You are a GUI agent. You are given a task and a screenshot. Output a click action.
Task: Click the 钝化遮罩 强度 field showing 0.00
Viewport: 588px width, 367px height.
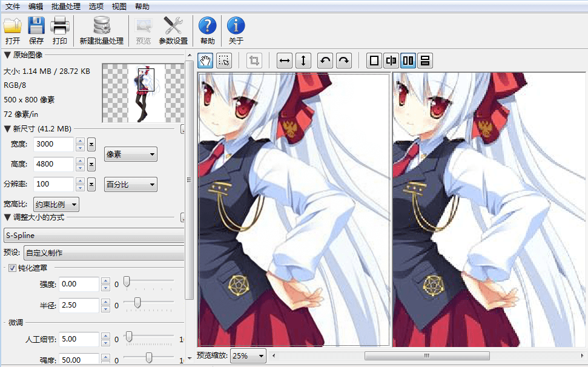[79, 284]
